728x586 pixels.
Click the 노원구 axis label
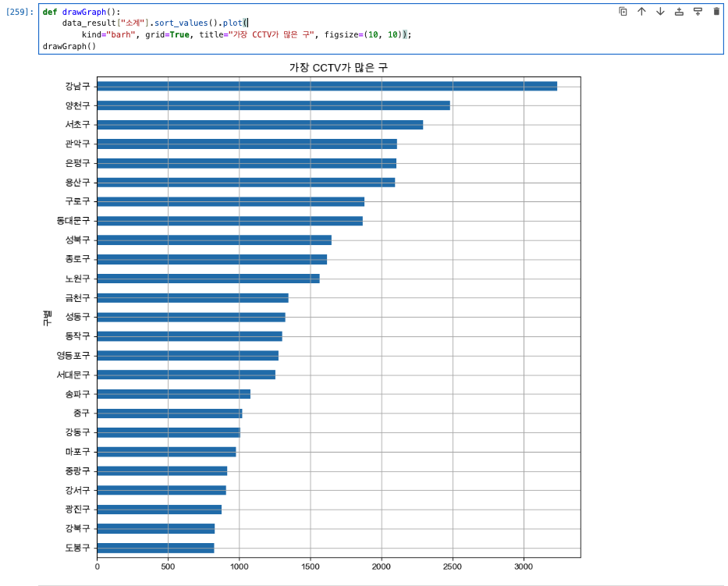click(77, 279)
